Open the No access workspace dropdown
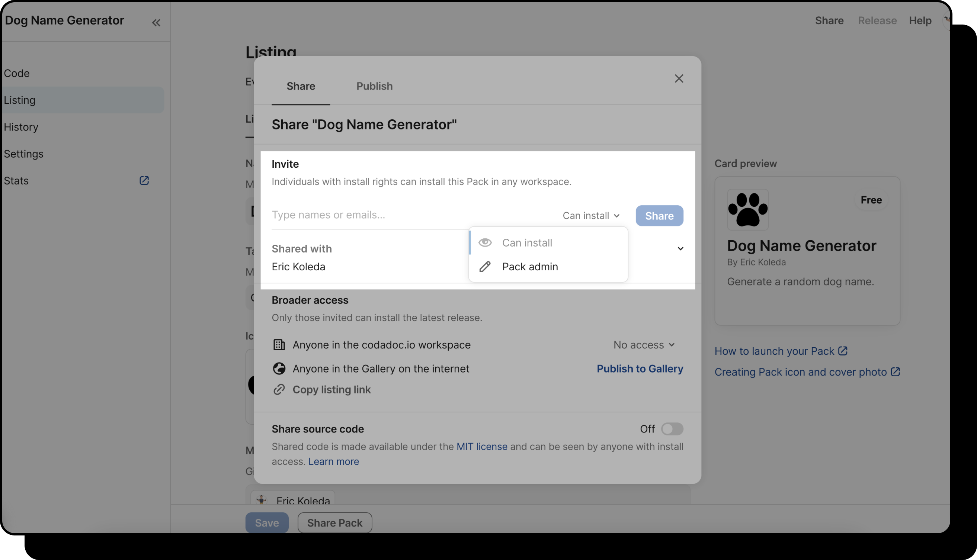The width and height of the screenshot is (977, 560). tap(644, 345)
